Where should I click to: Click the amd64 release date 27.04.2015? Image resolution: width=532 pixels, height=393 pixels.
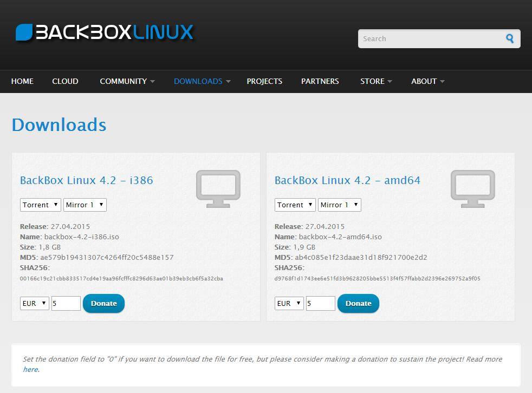coord(325,226)
